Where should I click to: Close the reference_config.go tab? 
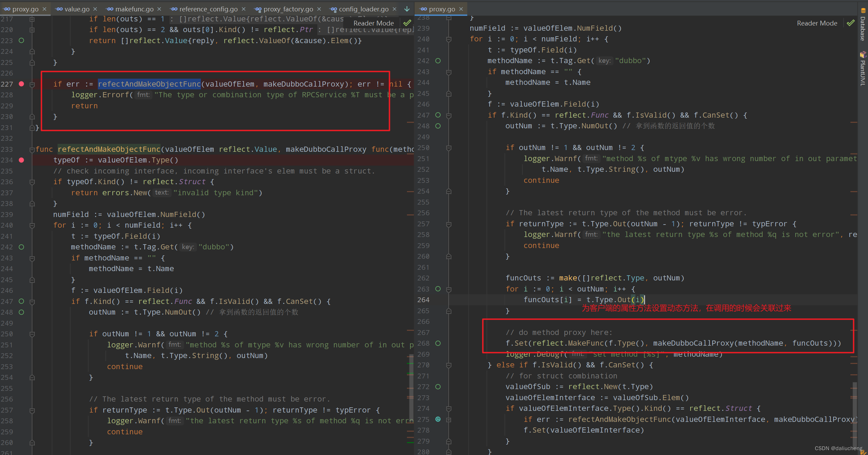click(x=244, y=9)
